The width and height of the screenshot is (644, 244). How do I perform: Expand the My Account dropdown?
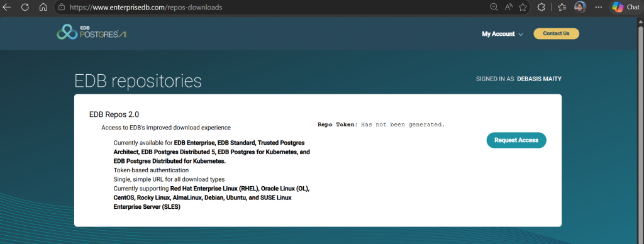point(502,34)
